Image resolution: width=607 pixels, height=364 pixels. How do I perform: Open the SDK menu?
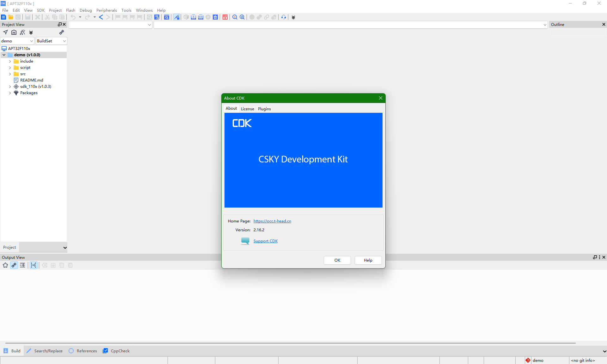41,10
